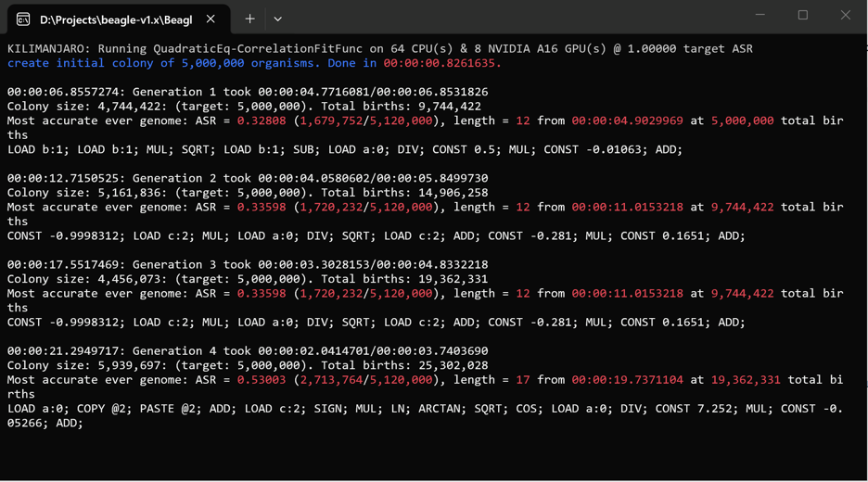This screenshot has height=482, width=868.
Task: Click red length value 17
Action: tap(523, 380)
